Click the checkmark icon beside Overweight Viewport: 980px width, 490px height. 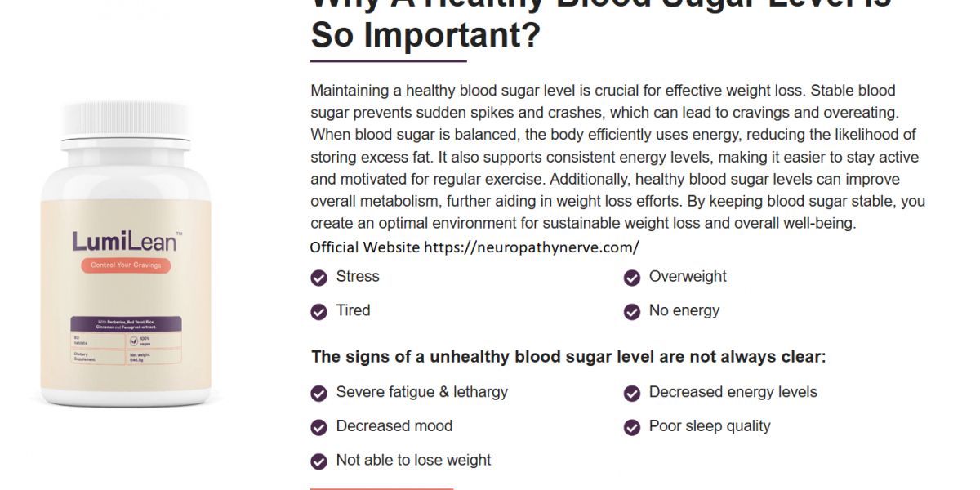point(631,278)
